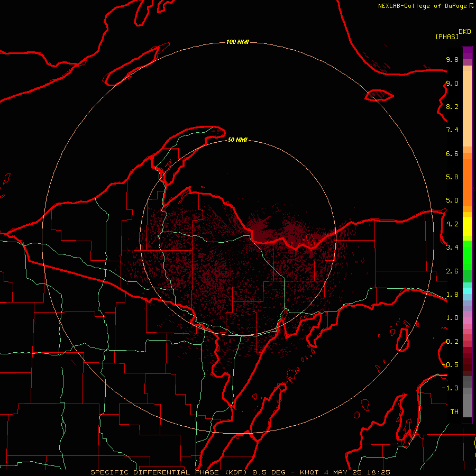Click the -1.3 value on color scale
Image resolution: width=476 pixels, height=476 pixels.
pyautogui.click(x=450, y=388)
